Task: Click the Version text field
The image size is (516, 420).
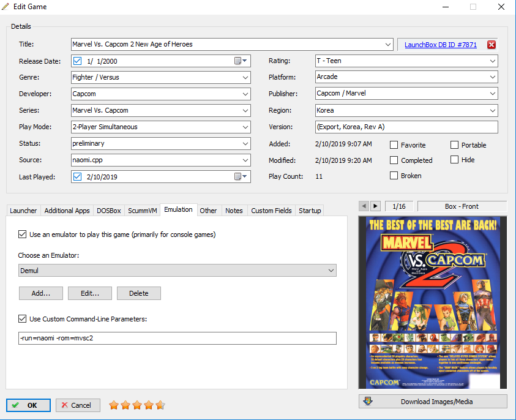Action: (406, 127)
